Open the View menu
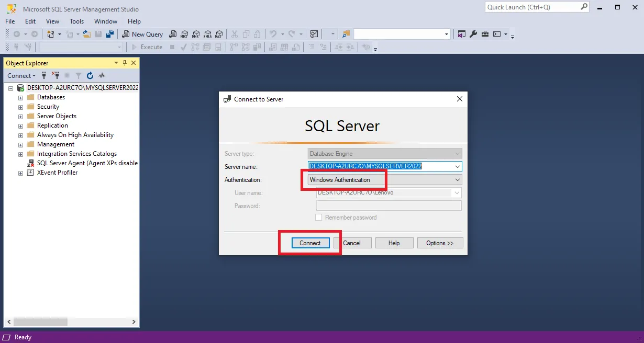The width and height of the screenshot is (644, 343). coord(53,21)
